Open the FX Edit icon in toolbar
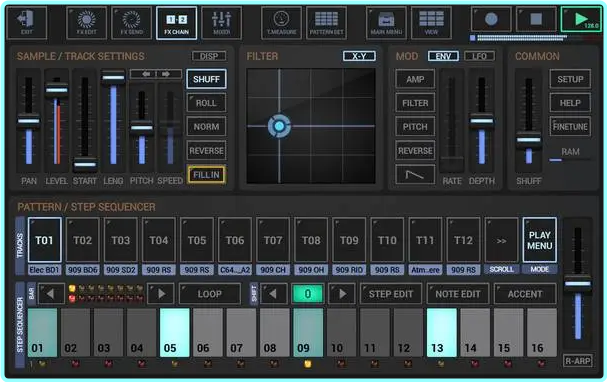This screenshot has width=607, height=382. 86,23
